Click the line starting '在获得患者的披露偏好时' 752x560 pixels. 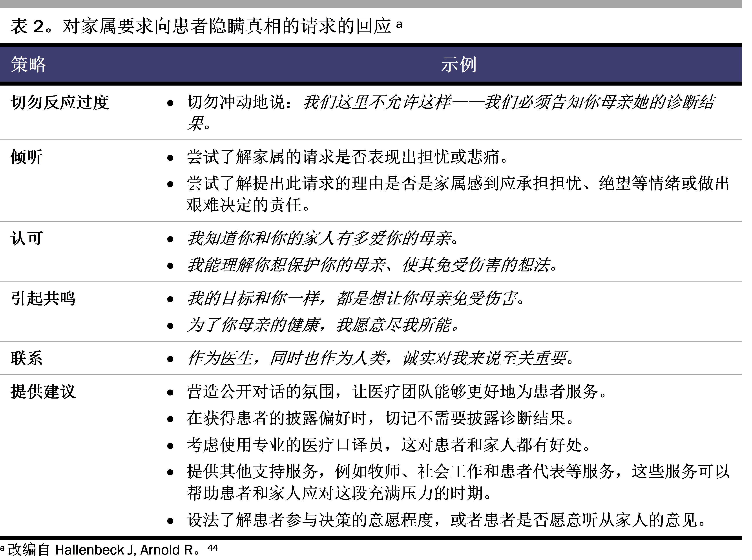[x=381, y=418]
